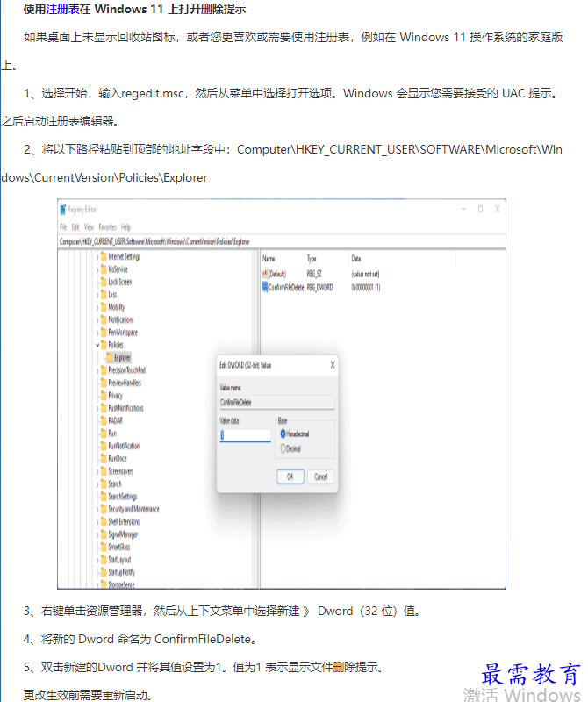Screen dimensions: 588x702
Task: Minimize the Registry Editor window
Action: click(x=464, y=209)
